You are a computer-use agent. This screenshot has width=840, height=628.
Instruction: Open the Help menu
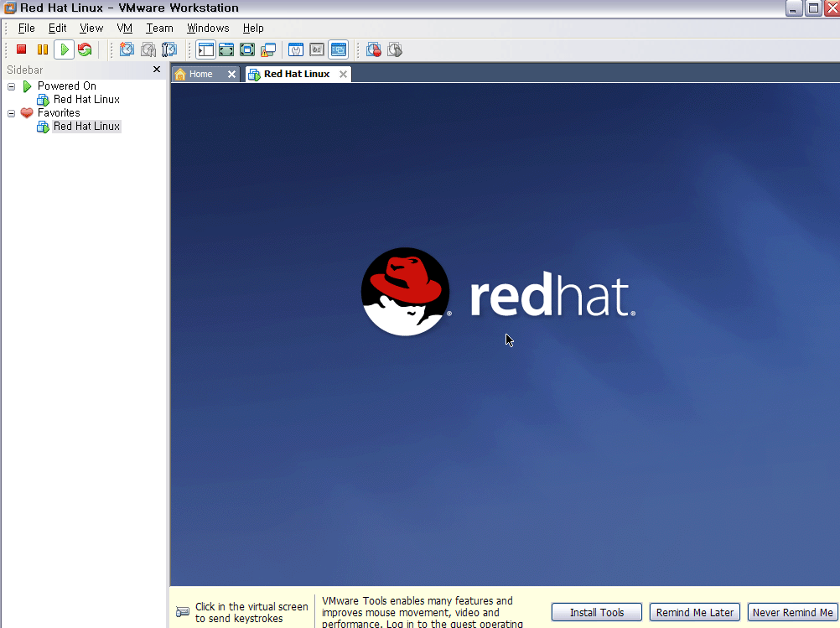point(253,29)
